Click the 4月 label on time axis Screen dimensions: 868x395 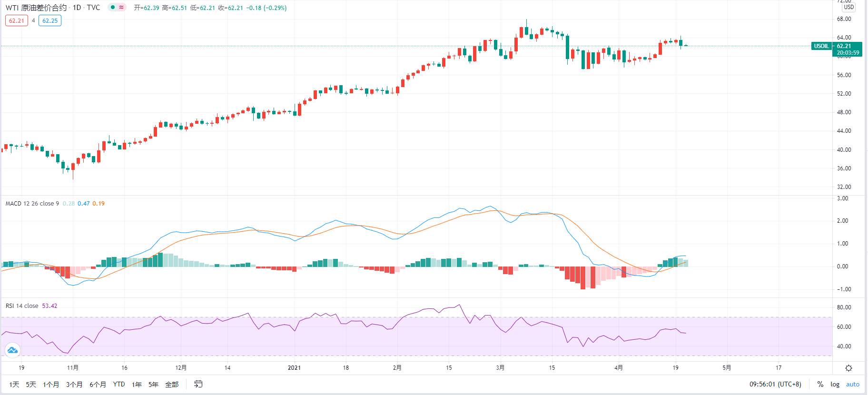tap(619, 367)
